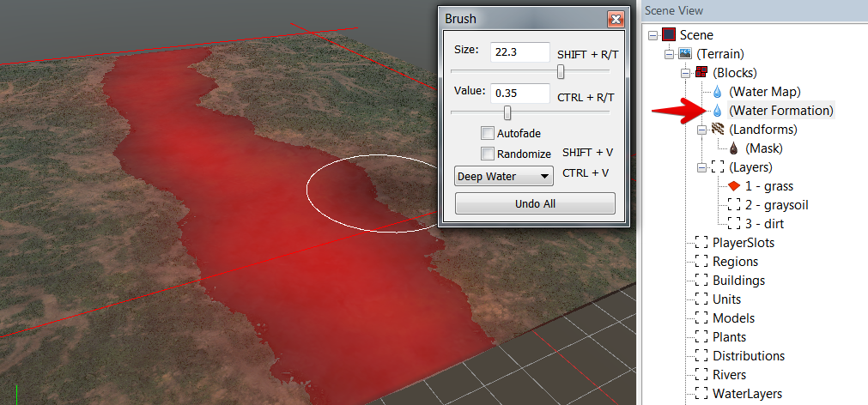Screen dimensions: 868x405
Task: Click the Value input field
Action: coord(520,94)
